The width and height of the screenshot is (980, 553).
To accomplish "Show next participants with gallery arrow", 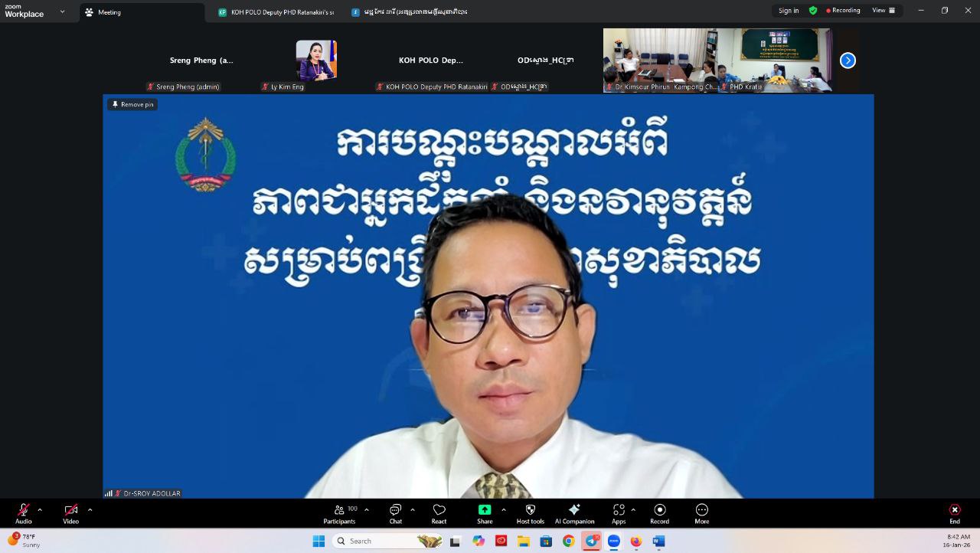I will [848, 61].
